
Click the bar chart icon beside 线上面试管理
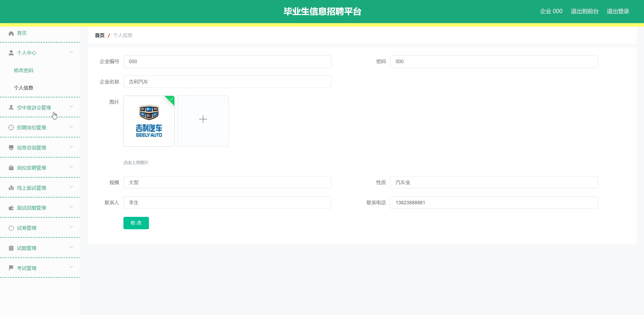tap(11, 188)
